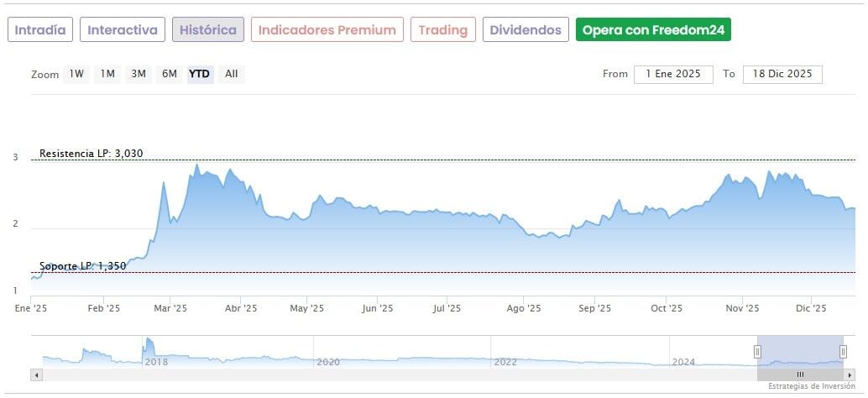Open Indicadores Premium tab
Viewport: 868px width, 398px height.
point(327,30)
